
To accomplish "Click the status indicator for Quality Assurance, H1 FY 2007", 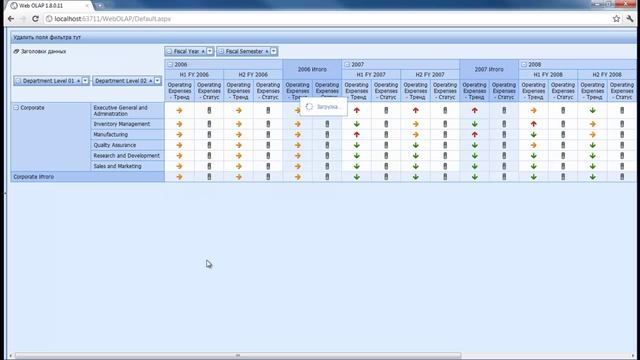I will click(386, 145).
